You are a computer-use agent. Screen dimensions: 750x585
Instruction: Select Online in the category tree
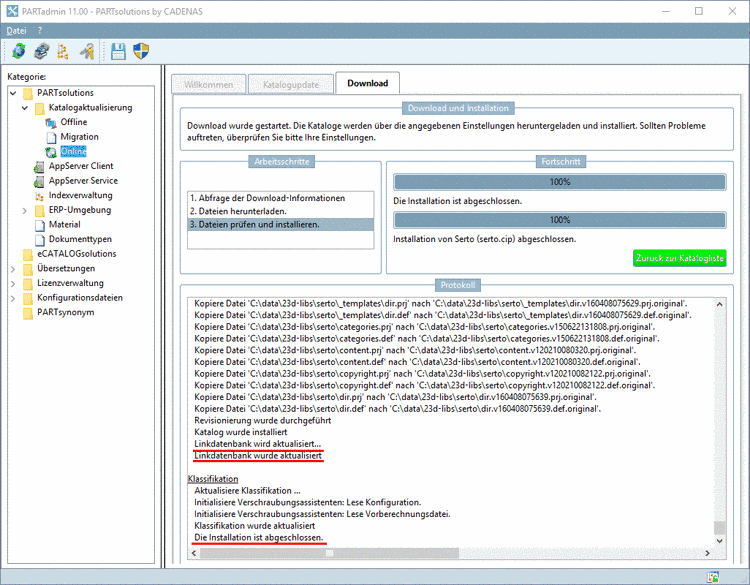[x=73, y=152]
